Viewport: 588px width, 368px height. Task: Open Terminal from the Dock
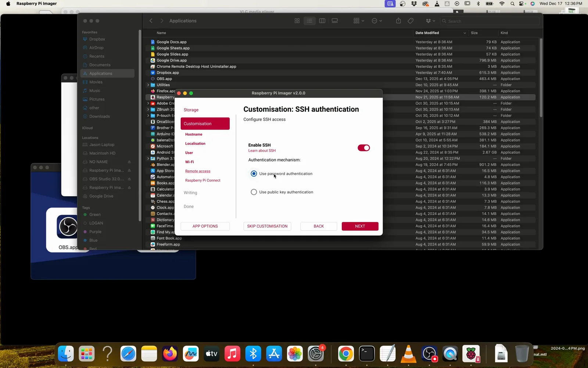pos(367,354)
